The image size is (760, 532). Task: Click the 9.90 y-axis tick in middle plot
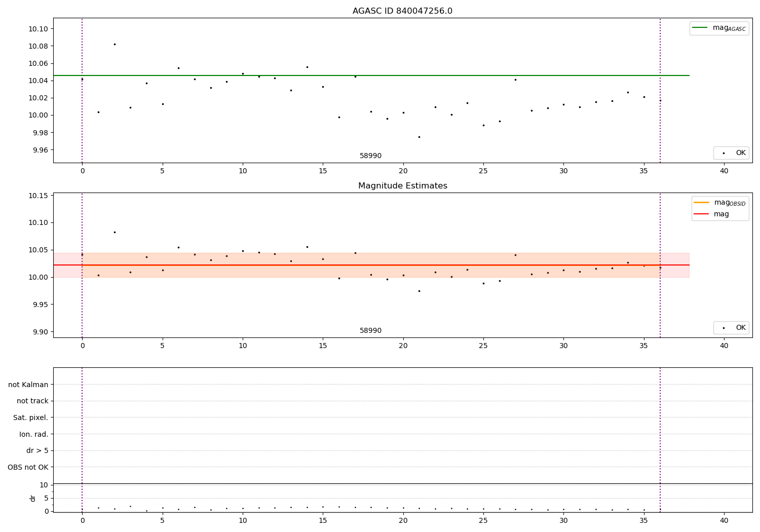pyautogui.click(x=40, y=332)
